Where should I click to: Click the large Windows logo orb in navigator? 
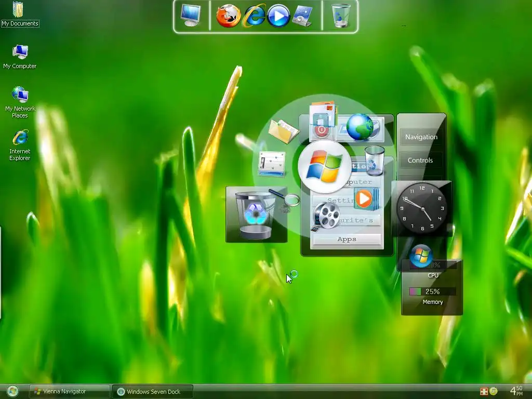[324, 166]
